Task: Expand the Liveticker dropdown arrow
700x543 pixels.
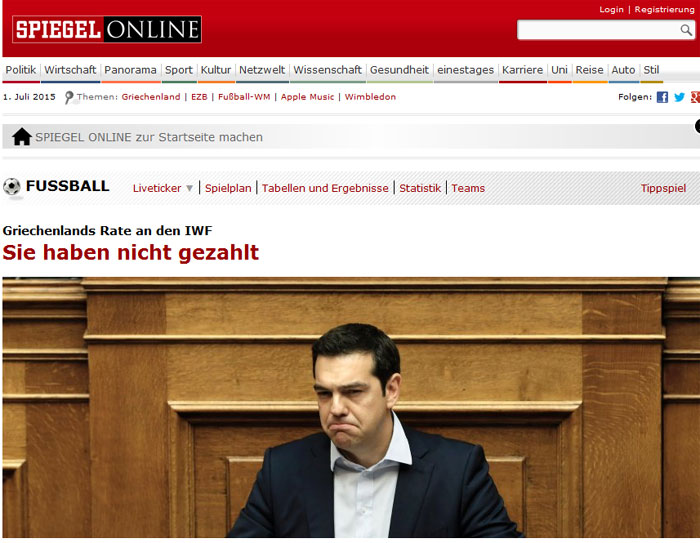Action: (189, 188)
